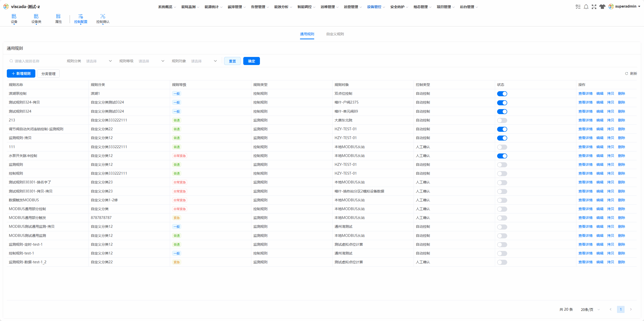Click the 刷新 refresh icon
Viewport: 644px width, 321px height.
point(627,74)
